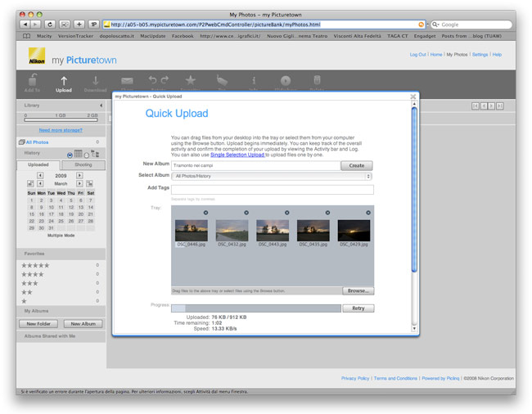Reload the page in Safari
The image size is (532, 414).
click(x=50, y=25)
